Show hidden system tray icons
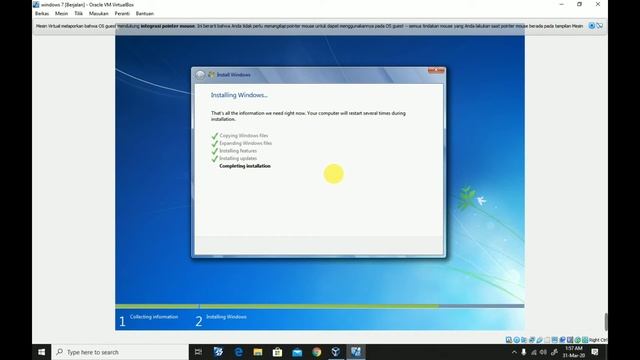Viewport: 640px width, 360px height. coord(514,352)
